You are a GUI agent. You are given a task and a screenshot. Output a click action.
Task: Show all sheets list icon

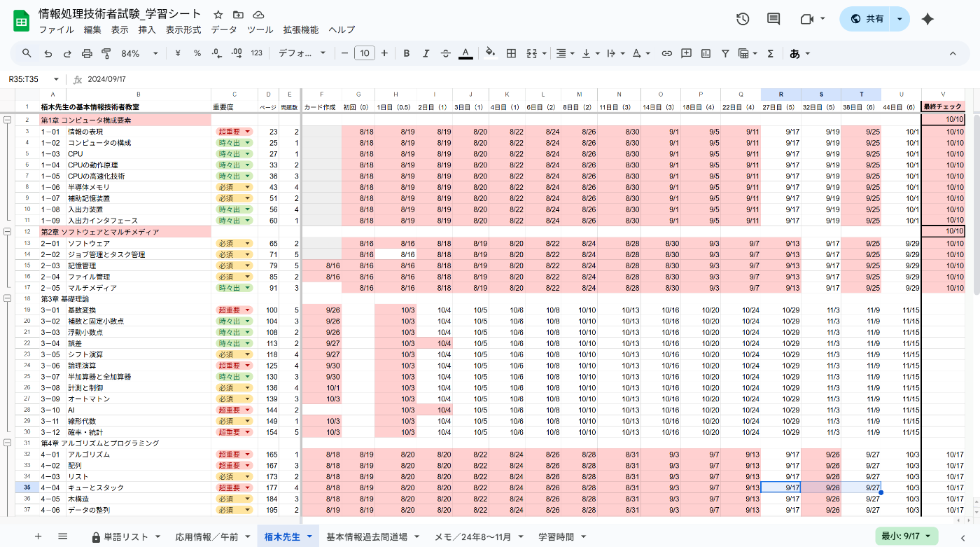pos(62,536)
